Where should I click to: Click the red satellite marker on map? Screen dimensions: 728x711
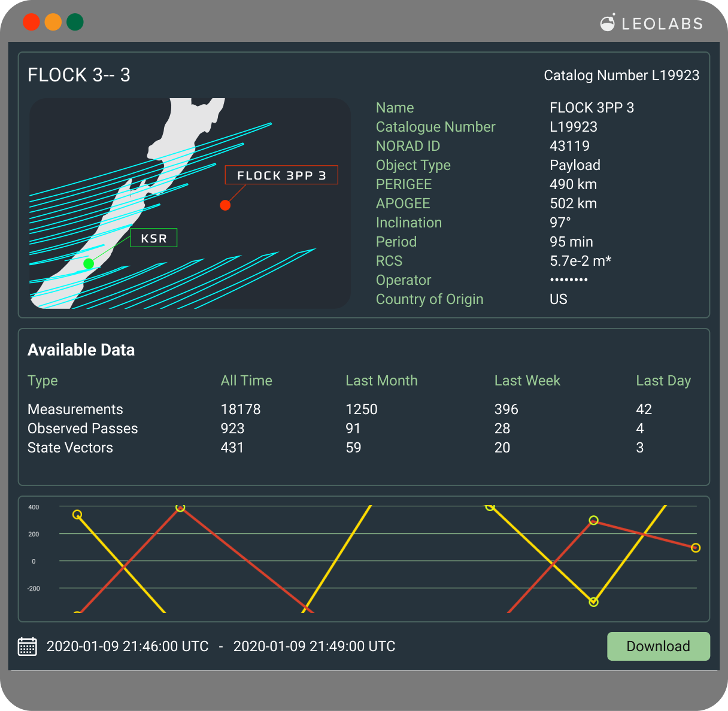coord(225,205)
